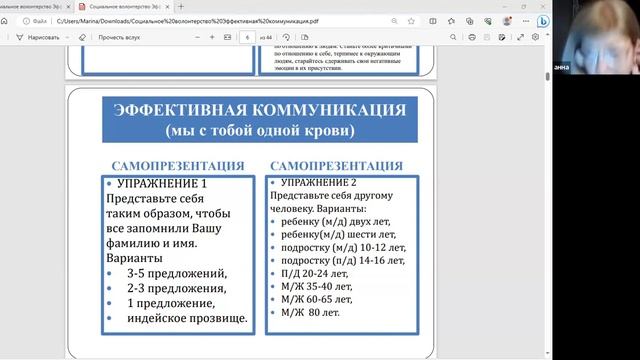This screenshot has height=360, width=640.
Task: Click the bullet 3-5 предложений
Action: point(177,273)
